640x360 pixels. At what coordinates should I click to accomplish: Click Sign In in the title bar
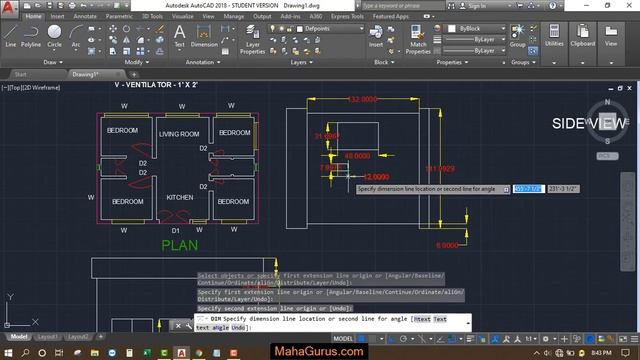pos(478,6)
